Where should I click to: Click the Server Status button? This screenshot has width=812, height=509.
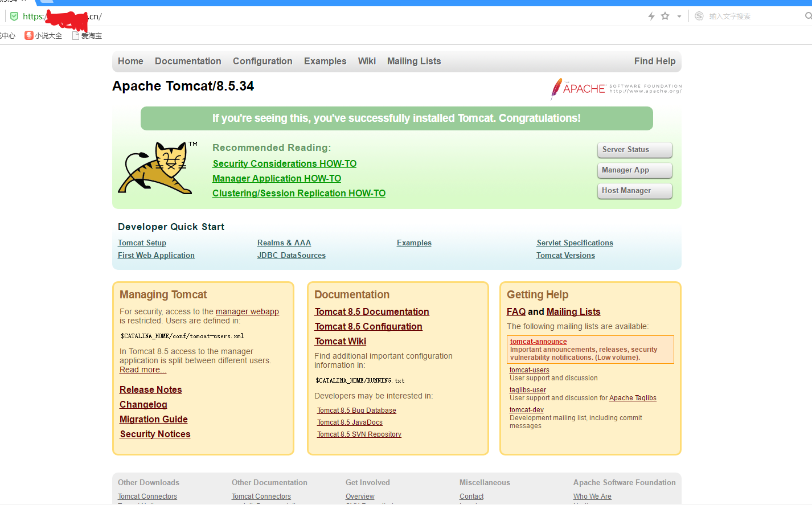634,150
